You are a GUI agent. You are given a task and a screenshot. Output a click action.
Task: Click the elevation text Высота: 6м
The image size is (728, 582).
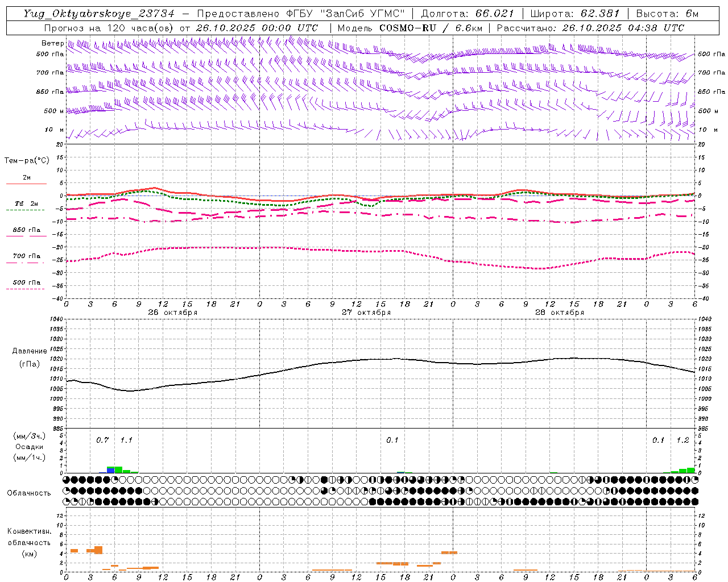[667, 14]
